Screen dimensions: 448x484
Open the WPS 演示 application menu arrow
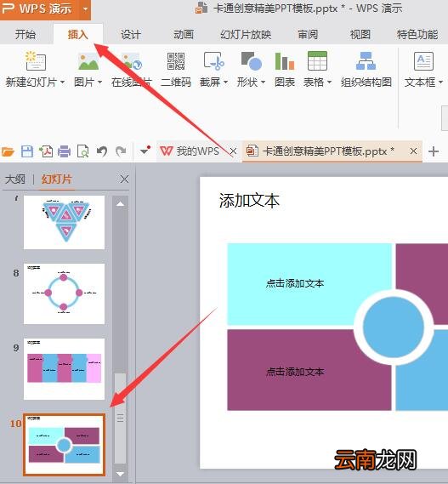click(x=86, y=9)
